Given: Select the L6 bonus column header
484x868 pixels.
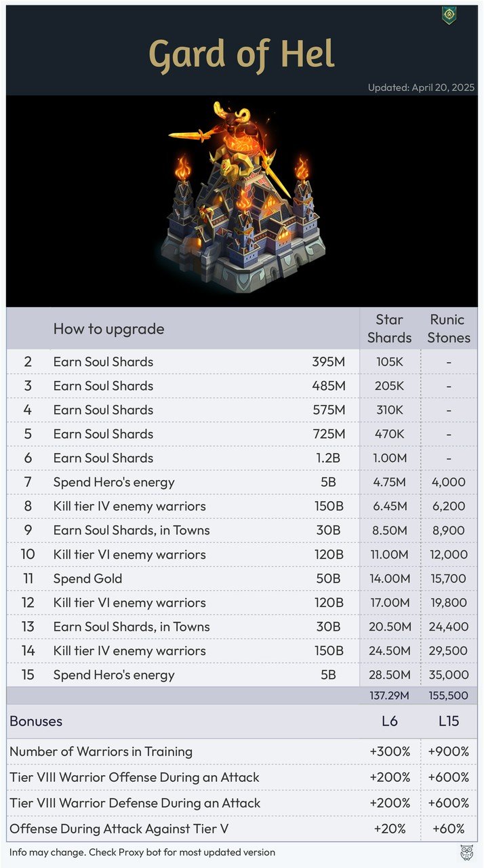Looking at the screenshot, I should (x=390, y=721).
